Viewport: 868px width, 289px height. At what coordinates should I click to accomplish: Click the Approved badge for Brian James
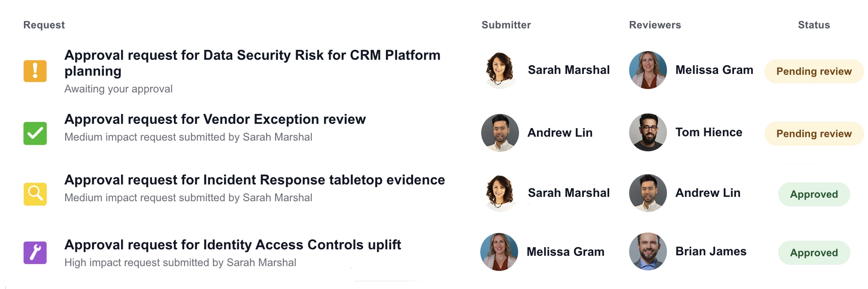[x=814, y=253]
